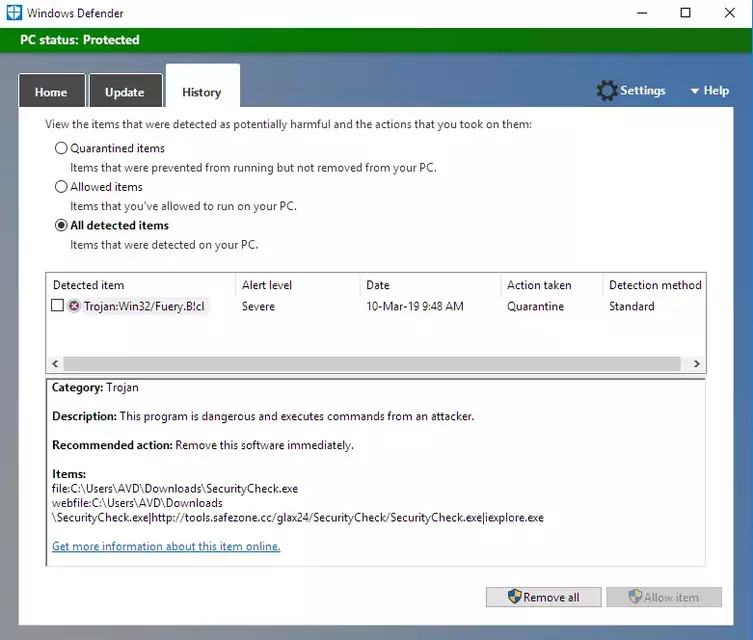Screen dimensions: 753x640
Task: Click the Recommended action line
Action: click(x=203, y=445)
